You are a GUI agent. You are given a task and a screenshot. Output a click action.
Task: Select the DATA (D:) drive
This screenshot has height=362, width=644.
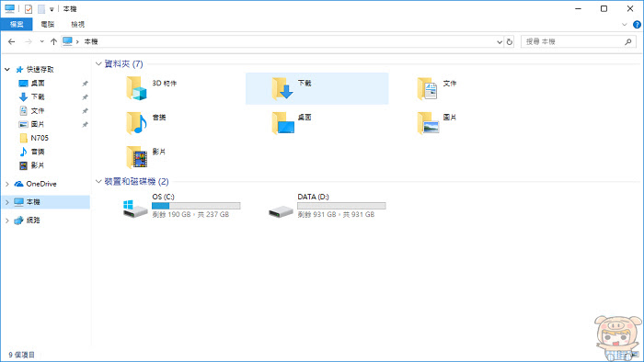327,206
